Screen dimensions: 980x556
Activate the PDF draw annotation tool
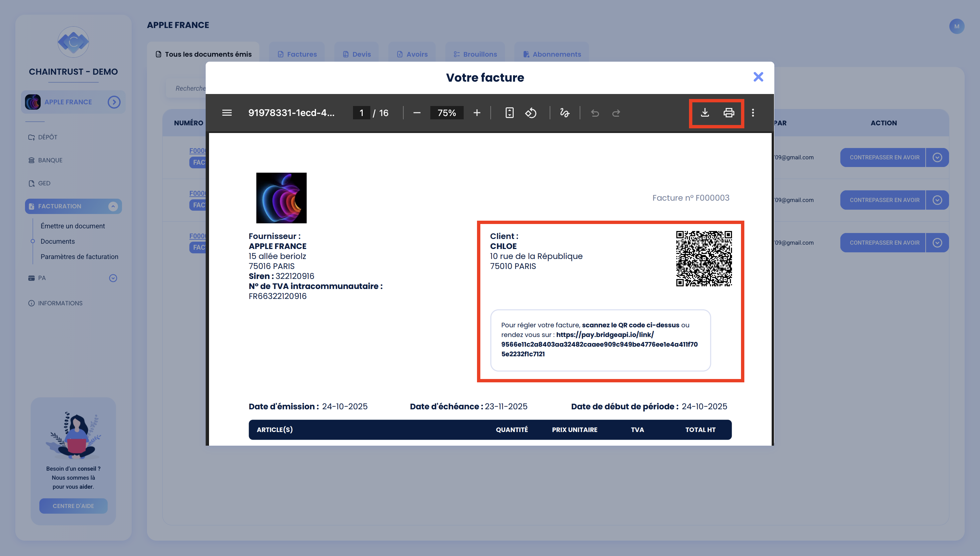click(564, 113)
